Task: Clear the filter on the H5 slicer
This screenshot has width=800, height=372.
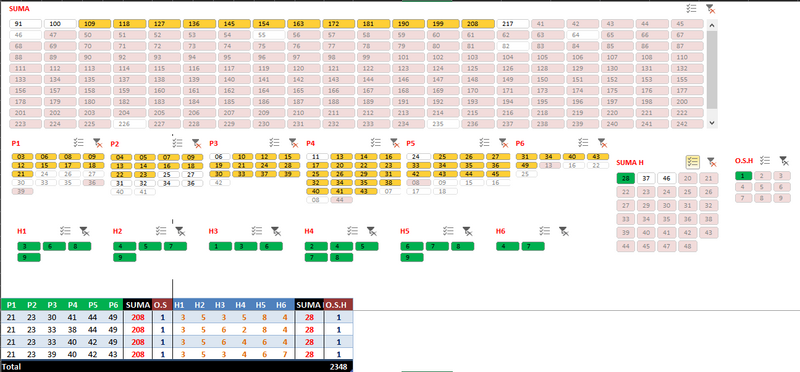Action: 467,231
